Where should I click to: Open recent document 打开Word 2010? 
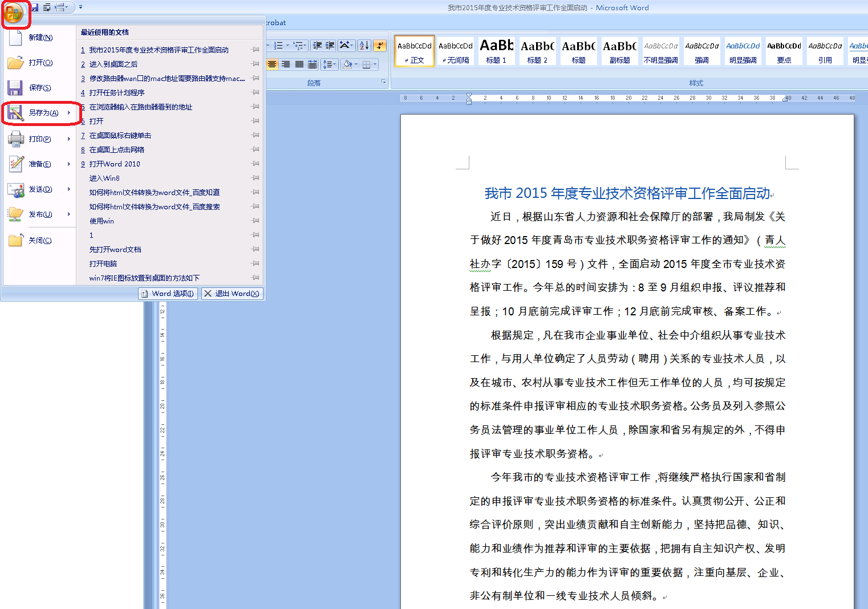tap(115, 164)
